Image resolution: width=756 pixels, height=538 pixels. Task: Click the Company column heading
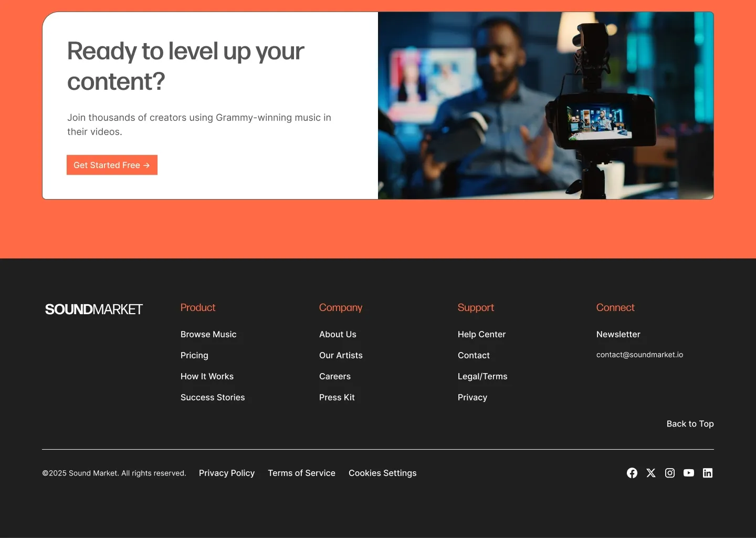341,307
